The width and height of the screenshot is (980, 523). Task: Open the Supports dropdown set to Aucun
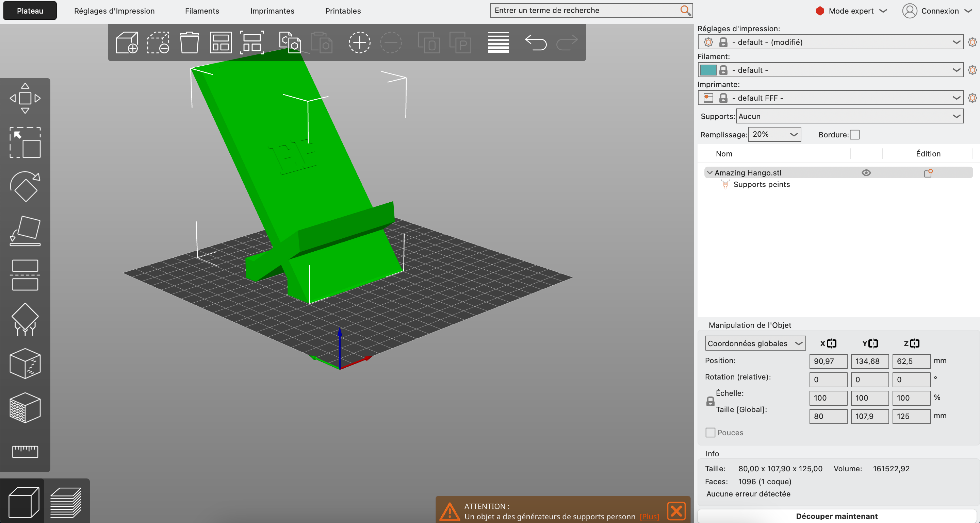coord(849,116)
